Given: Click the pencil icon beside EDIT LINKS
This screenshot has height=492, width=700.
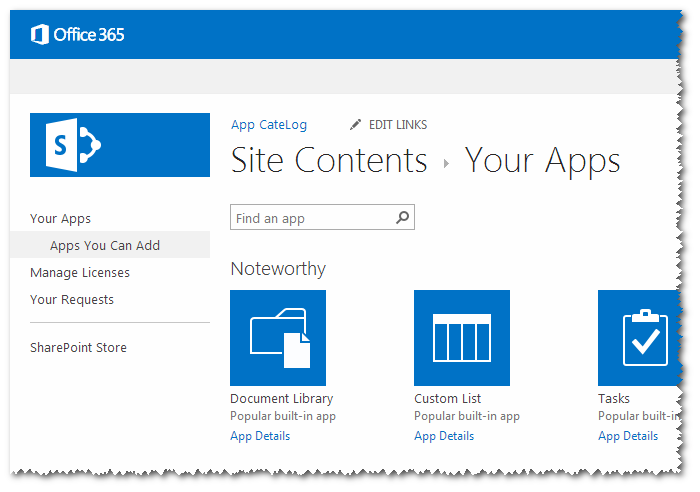Looking at the screenshot, I should [x=355, y=125].
